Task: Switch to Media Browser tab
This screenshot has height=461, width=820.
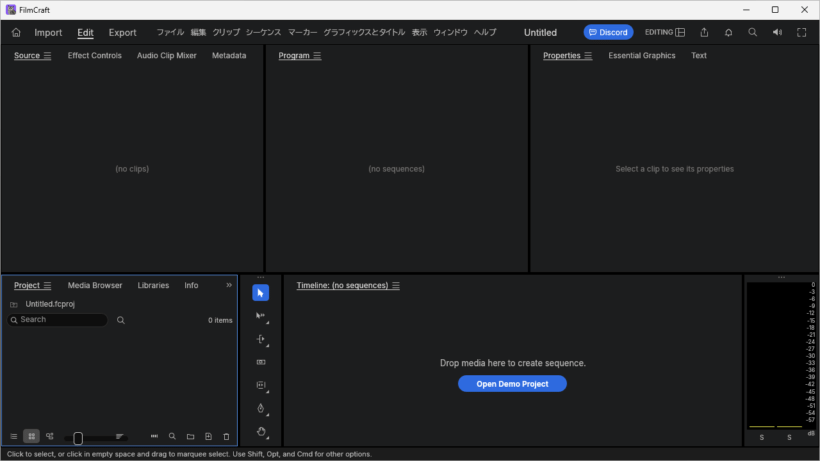Action: tap(95, 285)
